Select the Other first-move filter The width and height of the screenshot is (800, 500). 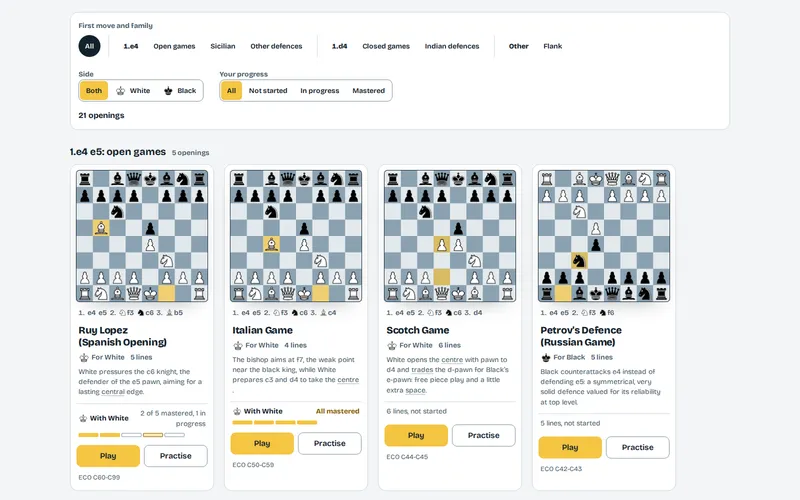(x=518, y=46)
